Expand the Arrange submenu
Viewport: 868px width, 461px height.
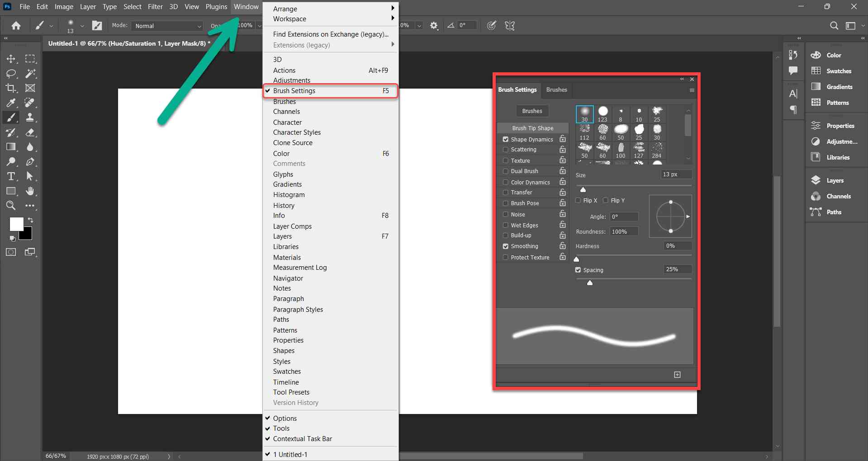(x=331, y=9)
